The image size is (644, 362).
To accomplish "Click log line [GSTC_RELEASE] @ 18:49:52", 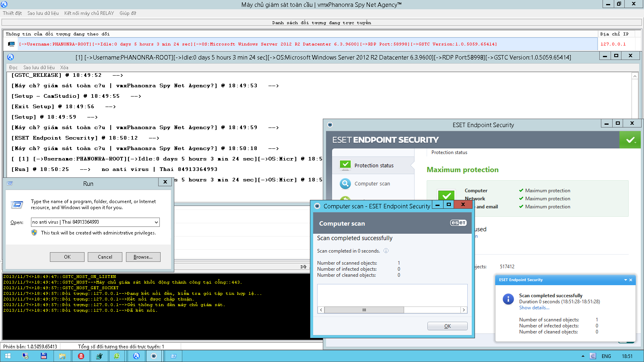I will (67, 75).
